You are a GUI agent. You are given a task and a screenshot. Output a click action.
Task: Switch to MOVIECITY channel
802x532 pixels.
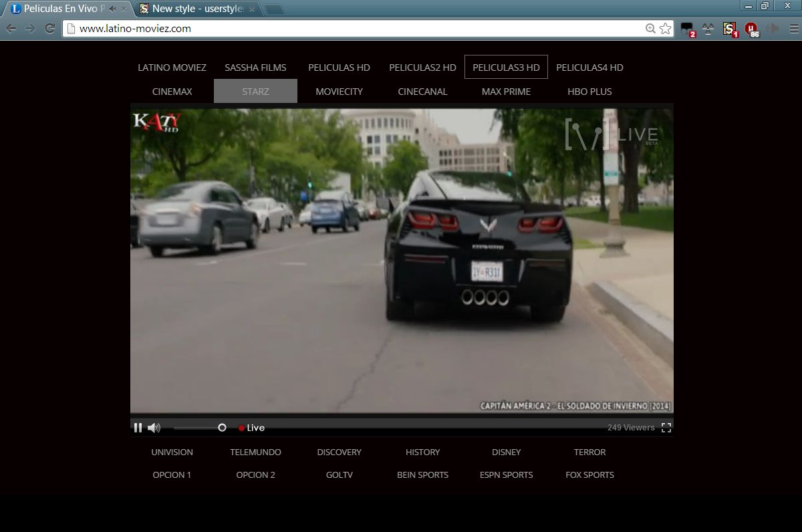[x=339, y=92]
